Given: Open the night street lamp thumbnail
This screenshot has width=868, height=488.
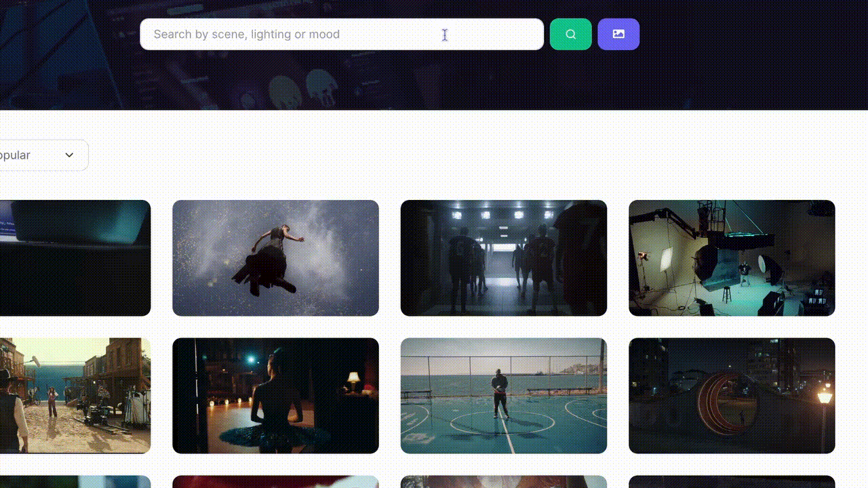Looking at the screenshot, I should pyautogui.click(x=732, y=396).
